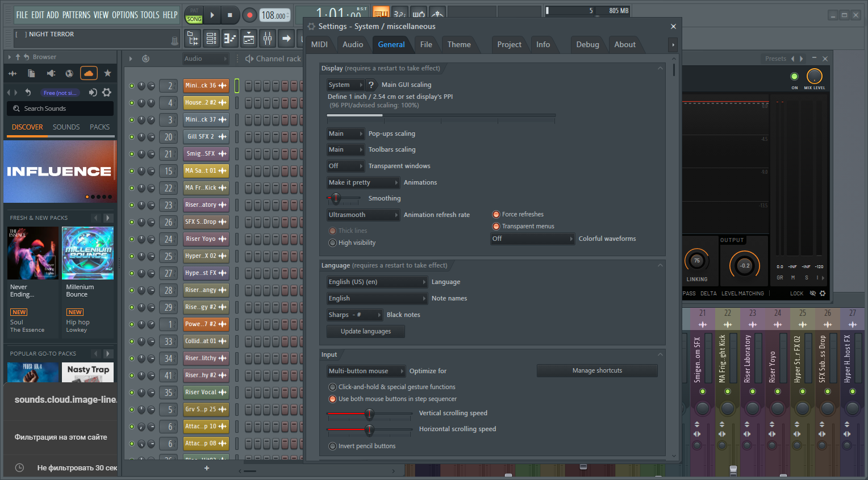Viewport: 868px width, 480px height.
Task: Open the About settings tab
Action: (625, 44)
